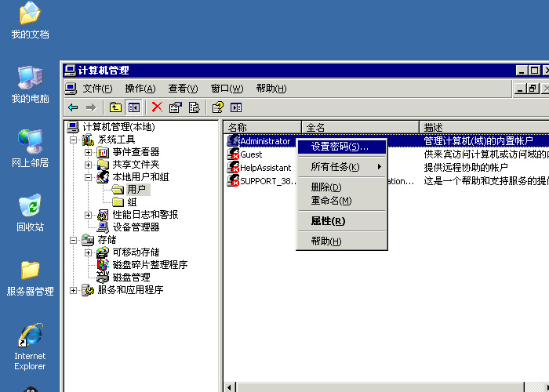The width and height of the screenshot is (549, 392).
Task: Choose 删除(D) in context menu
Action: 342,187
